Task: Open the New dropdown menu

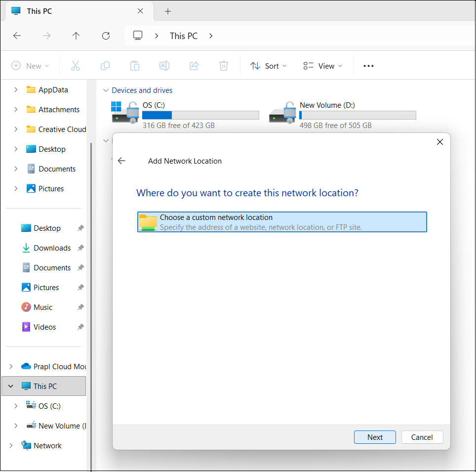Action: click(30, 66)
